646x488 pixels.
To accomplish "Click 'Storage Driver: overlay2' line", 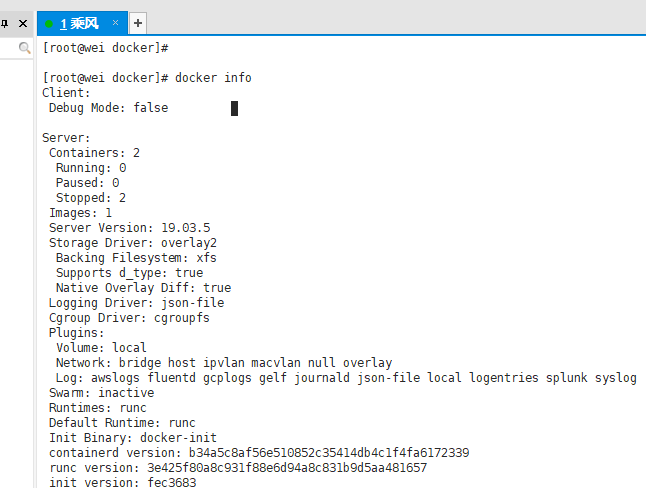I will coord(133,243).
